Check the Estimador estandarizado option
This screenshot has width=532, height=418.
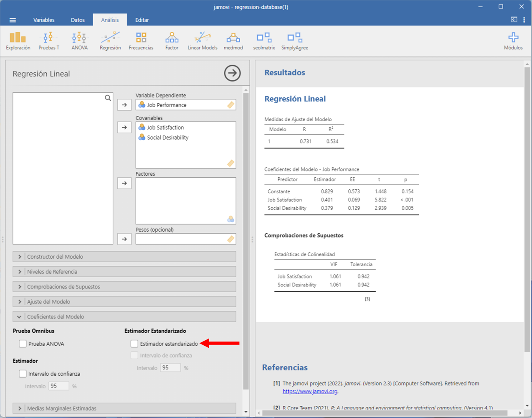pos(134,344)
